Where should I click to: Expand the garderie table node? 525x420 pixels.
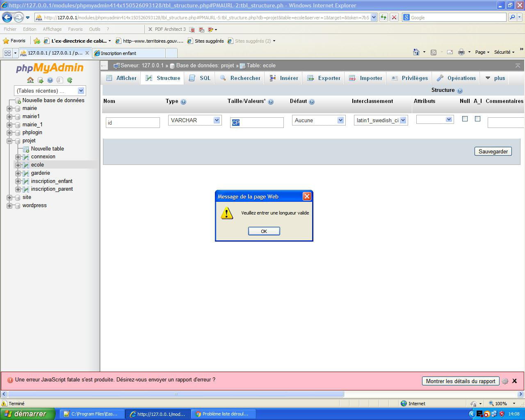[18, 173]
